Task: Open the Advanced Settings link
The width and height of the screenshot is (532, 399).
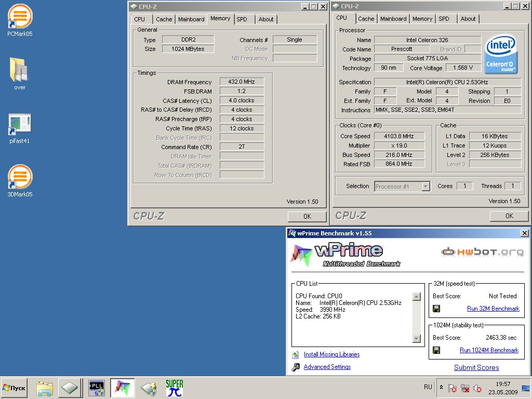Action: (327, 367)
